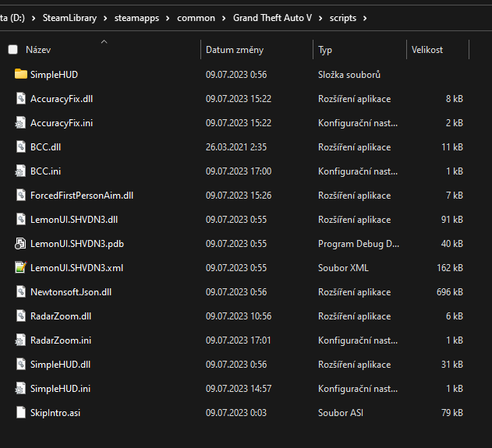This screenshot has height=448, width=492.
Task: Sort files by the Název column
Action: click(x=38, y=50)
